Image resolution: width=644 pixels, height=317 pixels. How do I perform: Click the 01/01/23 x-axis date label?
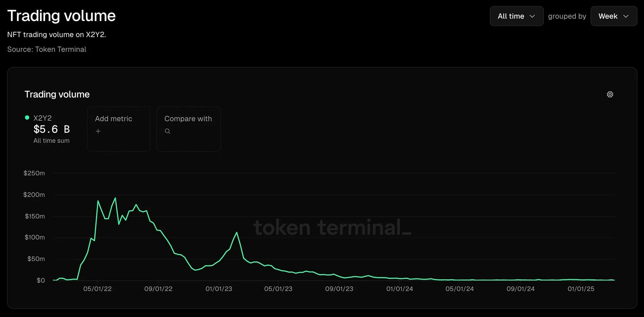219,289
